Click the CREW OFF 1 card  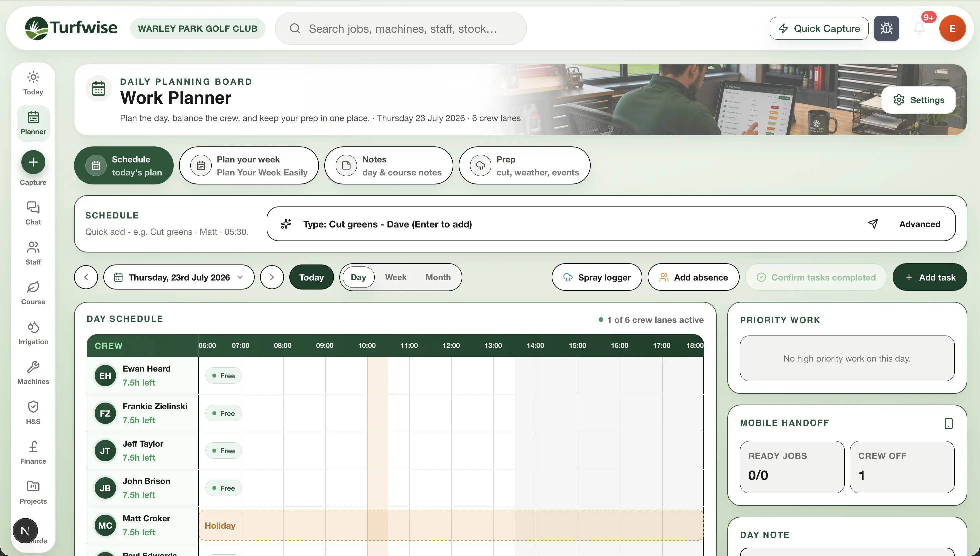click(902, 467)
